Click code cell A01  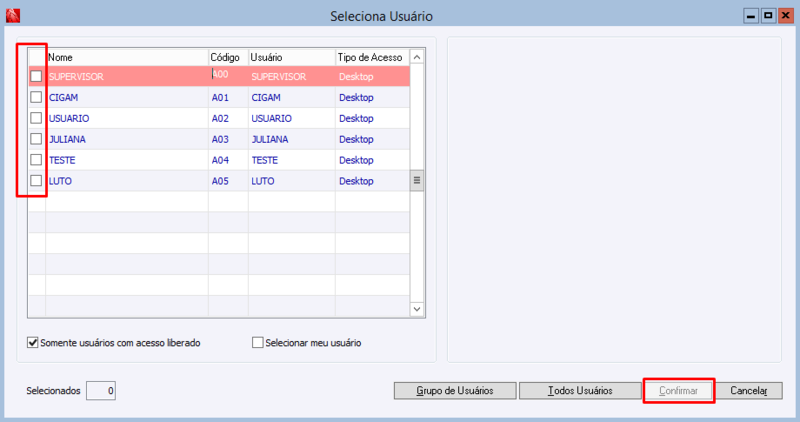click(x=229, y=97)
